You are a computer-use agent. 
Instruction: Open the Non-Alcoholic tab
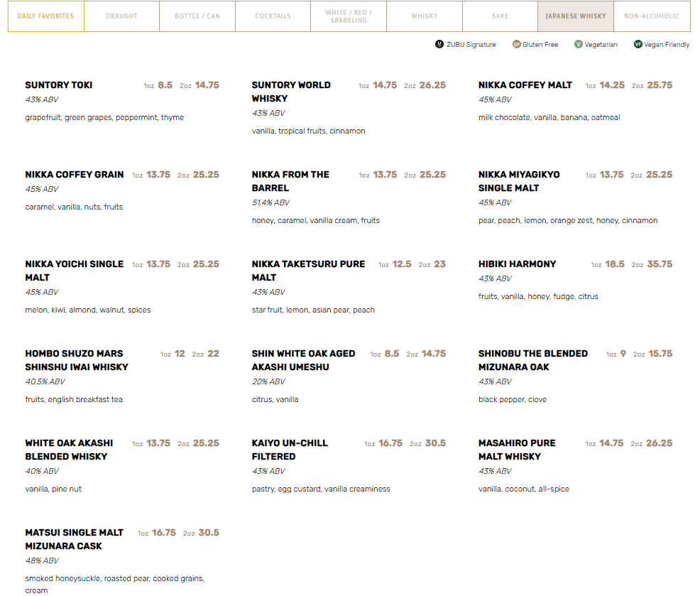point(652,16)
